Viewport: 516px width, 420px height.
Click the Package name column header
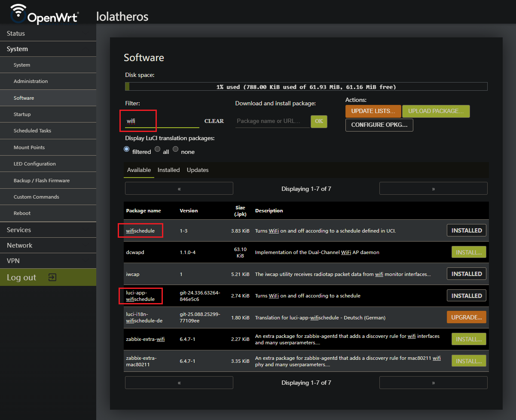144,211
